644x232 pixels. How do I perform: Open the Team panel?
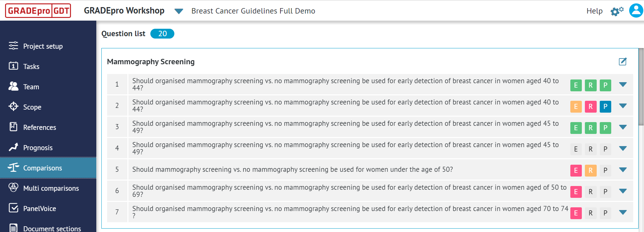tap(31, 87)
